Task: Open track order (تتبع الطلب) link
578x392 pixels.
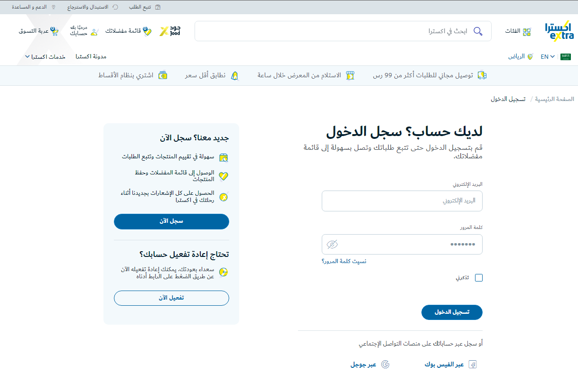Action: (x=145, y=7)
